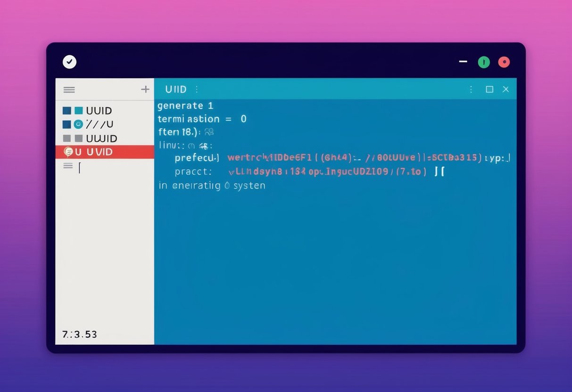Toggle the teal square indicator on UUID row
The image size is (572, 392).
78,110
